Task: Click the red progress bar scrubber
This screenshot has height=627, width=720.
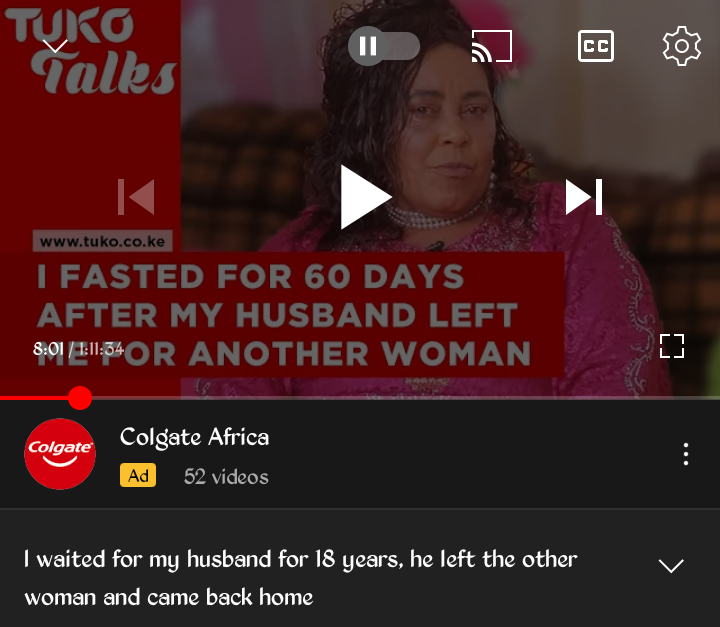Action: (x=80, y=398)
